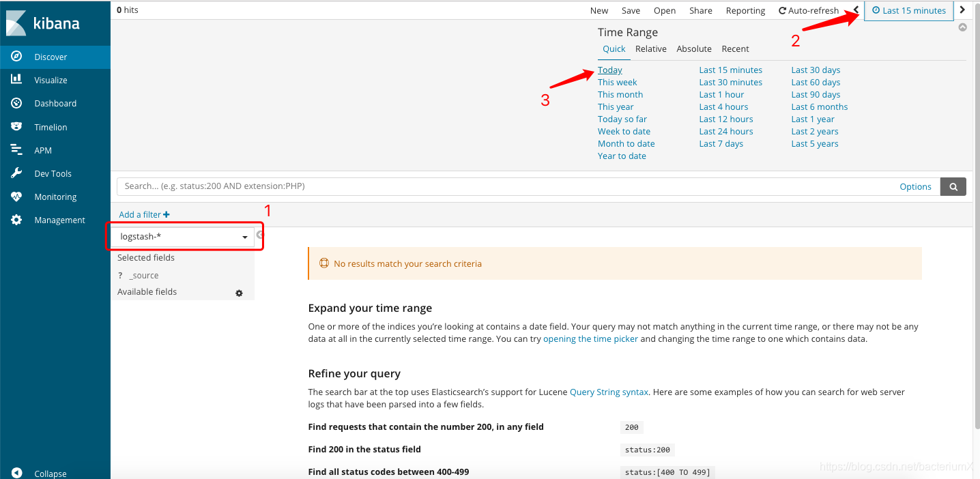Click the Available fields gear icon
This screenshot has width=980, height=479.
point(239,293)
